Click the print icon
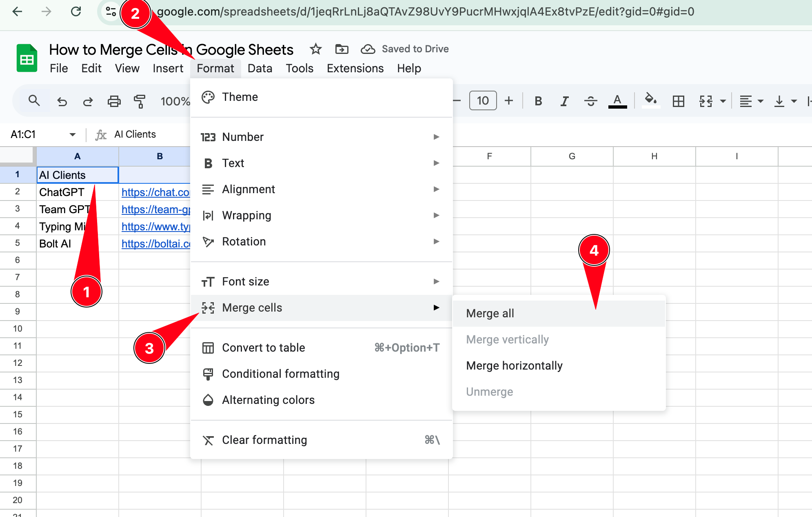Image resolution: width=812 pixels, height=517 pixels. coord(114,101)
